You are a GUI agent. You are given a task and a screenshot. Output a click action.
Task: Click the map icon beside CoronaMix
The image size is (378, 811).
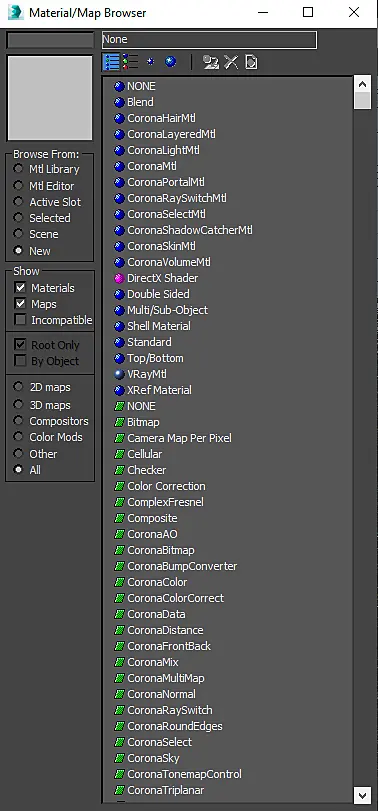tap(119, 662)
